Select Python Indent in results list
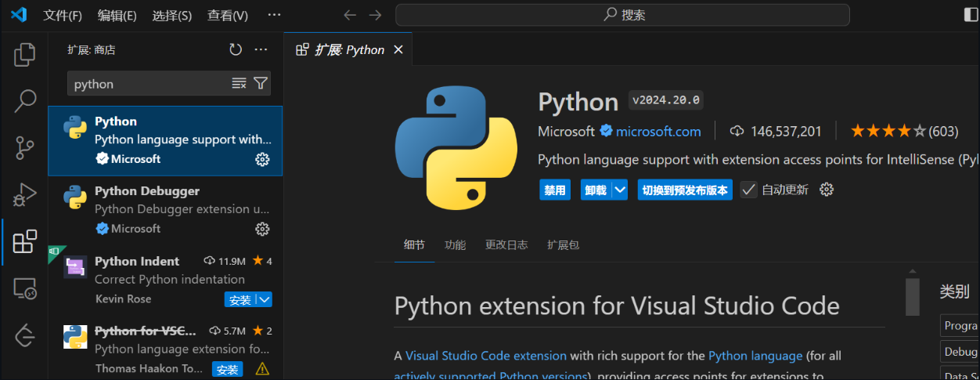The width and height of the screenshot is (980, 380). coord(165,280)
